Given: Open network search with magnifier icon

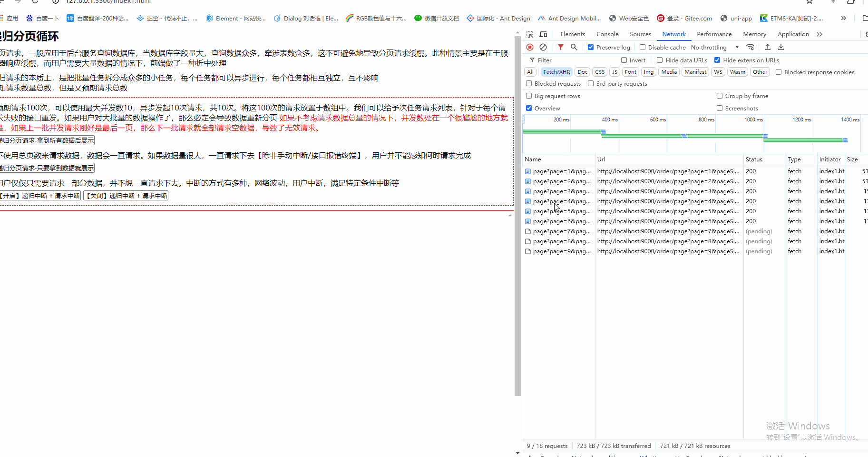Looking at the screenshot, I should click(574, 47).
